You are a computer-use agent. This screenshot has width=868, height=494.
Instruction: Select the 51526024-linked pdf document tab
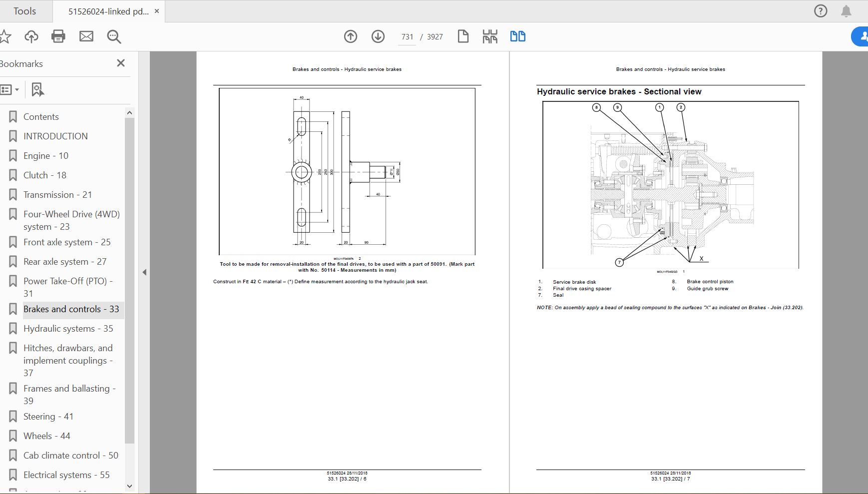click(x=108, y=11)
